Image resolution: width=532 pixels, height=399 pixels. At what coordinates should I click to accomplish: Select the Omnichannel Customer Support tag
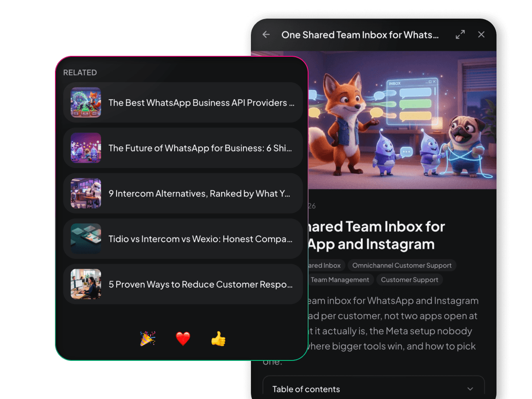[x=402, y=266]
